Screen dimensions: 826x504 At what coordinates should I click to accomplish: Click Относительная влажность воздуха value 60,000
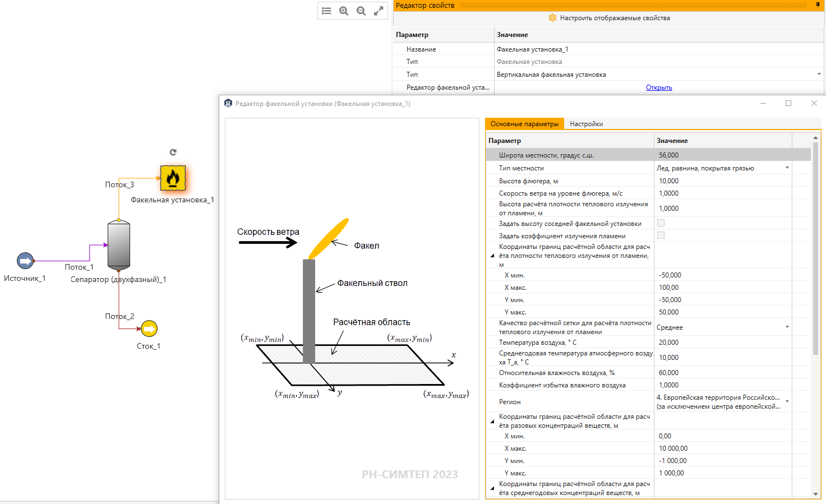pyautogui.click(x=723, y=373)
